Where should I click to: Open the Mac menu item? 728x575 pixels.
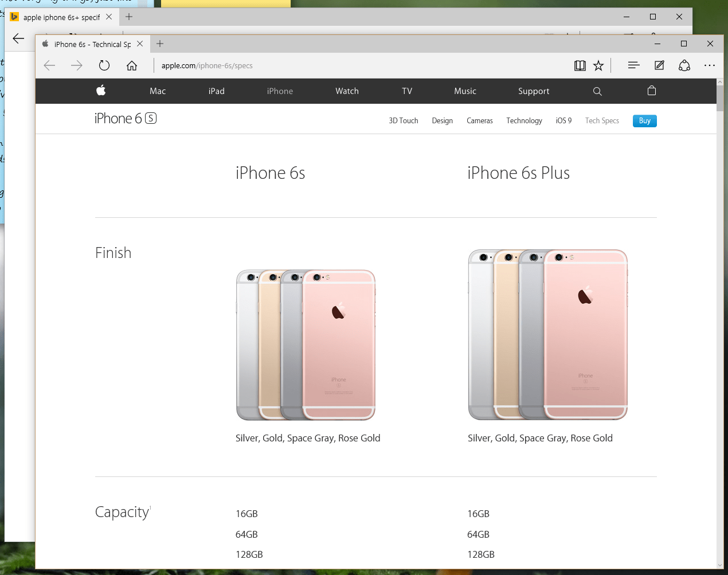(158, 91)
